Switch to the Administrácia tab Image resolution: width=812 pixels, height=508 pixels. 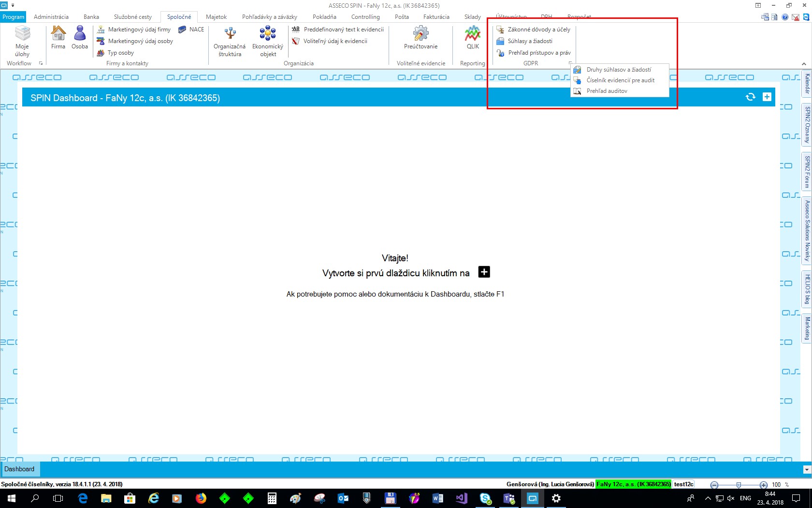(x=51, y=17)
